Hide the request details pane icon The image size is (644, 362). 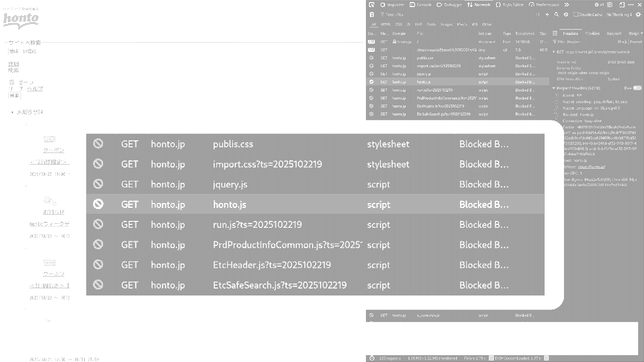(x=555, y=33)
